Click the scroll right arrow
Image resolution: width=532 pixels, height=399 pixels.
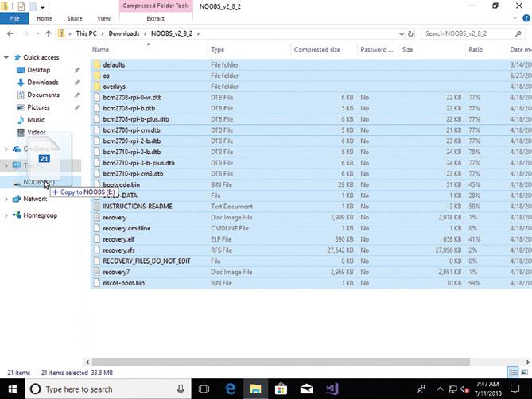pos(527,362)
